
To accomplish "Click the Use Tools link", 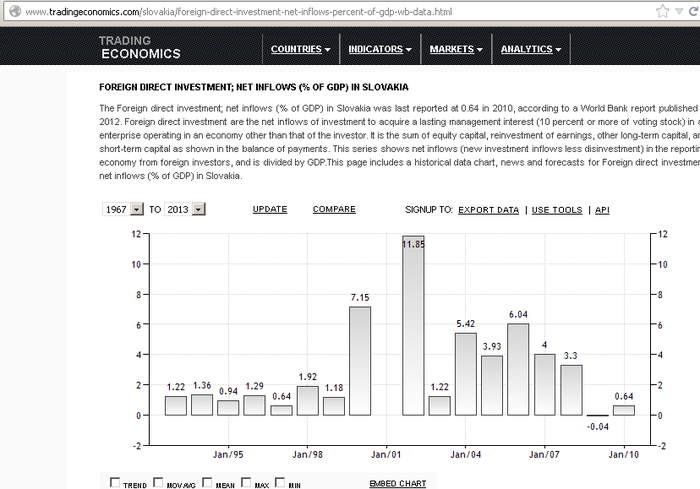I will tap(557, 210).
